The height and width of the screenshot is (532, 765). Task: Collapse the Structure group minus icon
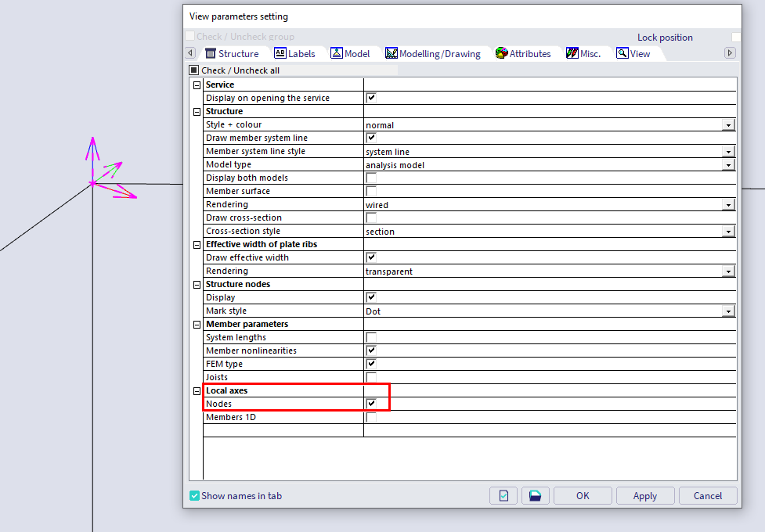tap(197, 111)
